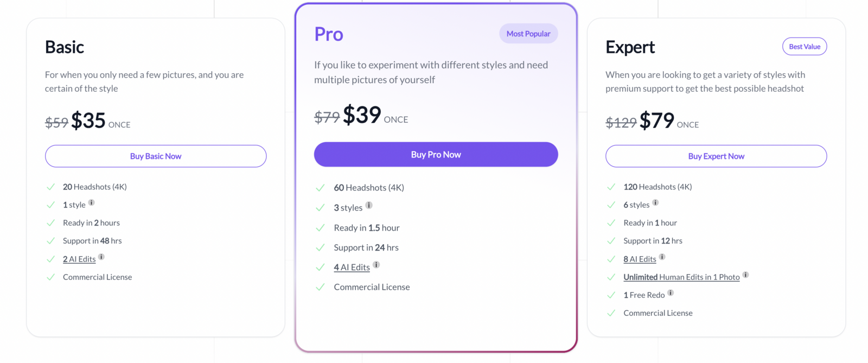The height and width of the screenshot is (363, 868).
Task: Click the info icon beside Expert's 6 styles
Action: [655, 203]
